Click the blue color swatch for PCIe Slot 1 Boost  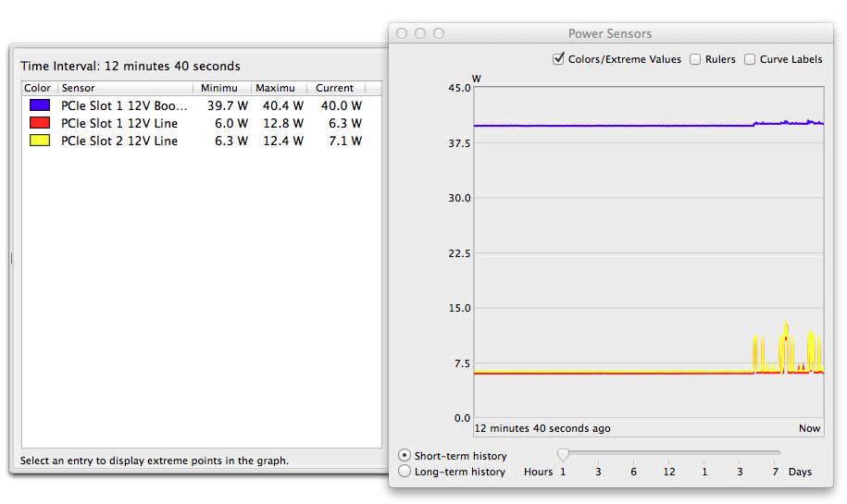pyautogui.click(x=40, y=105)
